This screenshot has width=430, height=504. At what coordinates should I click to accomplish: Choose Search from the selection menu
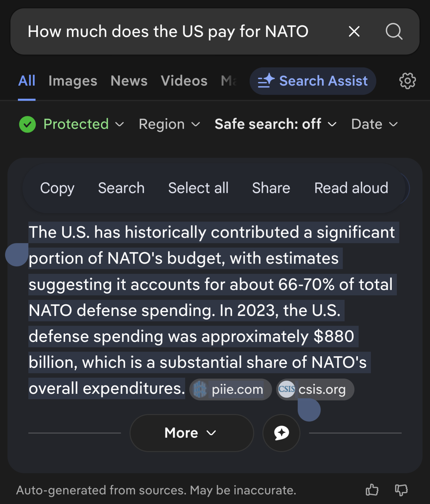[x=121, y=188]
